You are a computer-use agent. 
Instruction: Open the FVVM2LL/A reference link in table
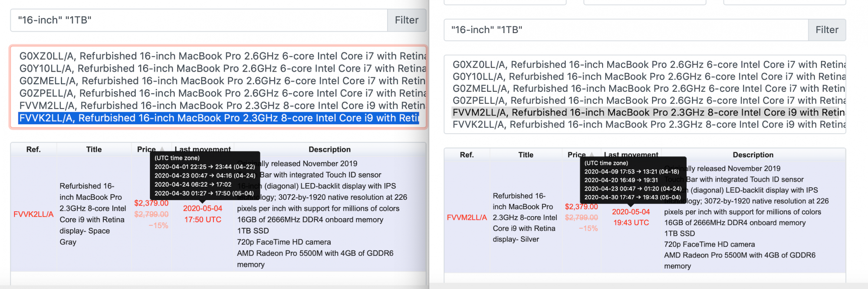(x=467, y=218)
